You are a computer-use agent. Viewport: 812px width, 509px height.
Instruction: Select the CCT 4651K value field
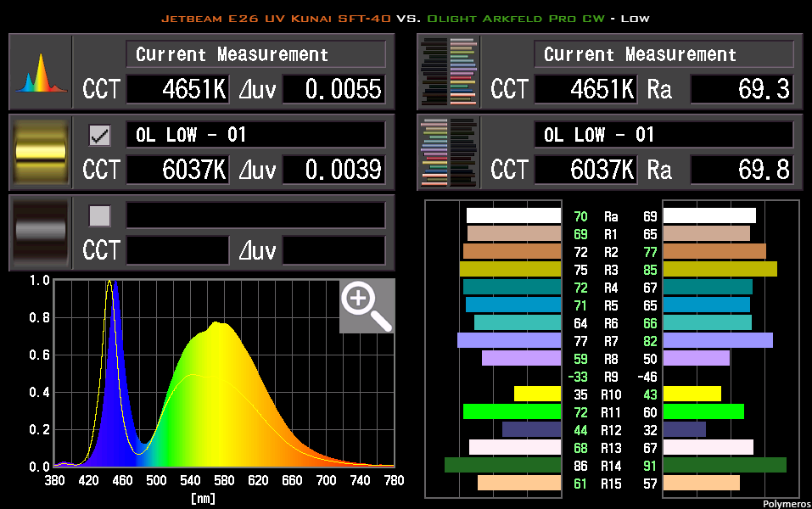(177, 89)
